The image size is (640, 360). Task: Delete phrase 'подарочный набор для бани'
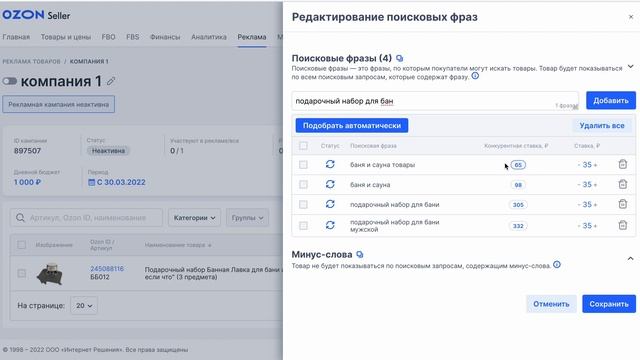click(x=622, y=204)
